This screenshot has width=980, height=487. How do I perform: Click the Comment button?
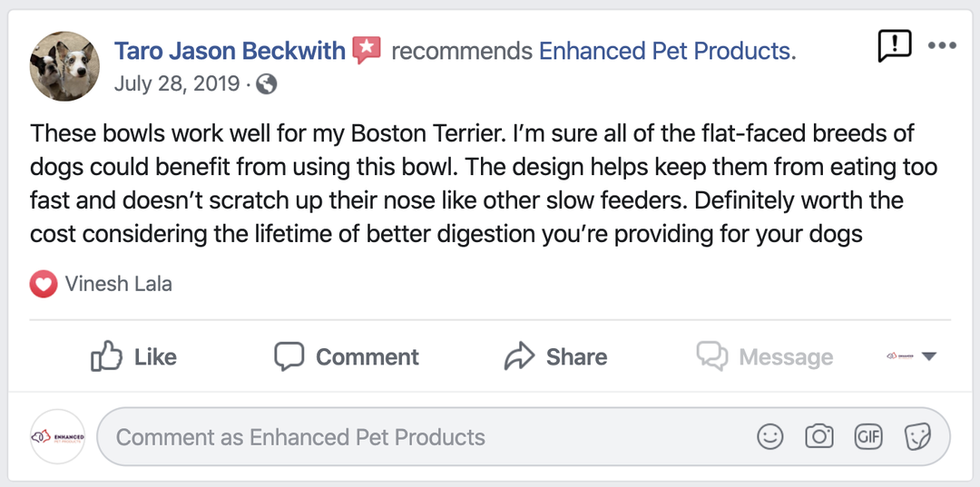[x=347, y=357]
